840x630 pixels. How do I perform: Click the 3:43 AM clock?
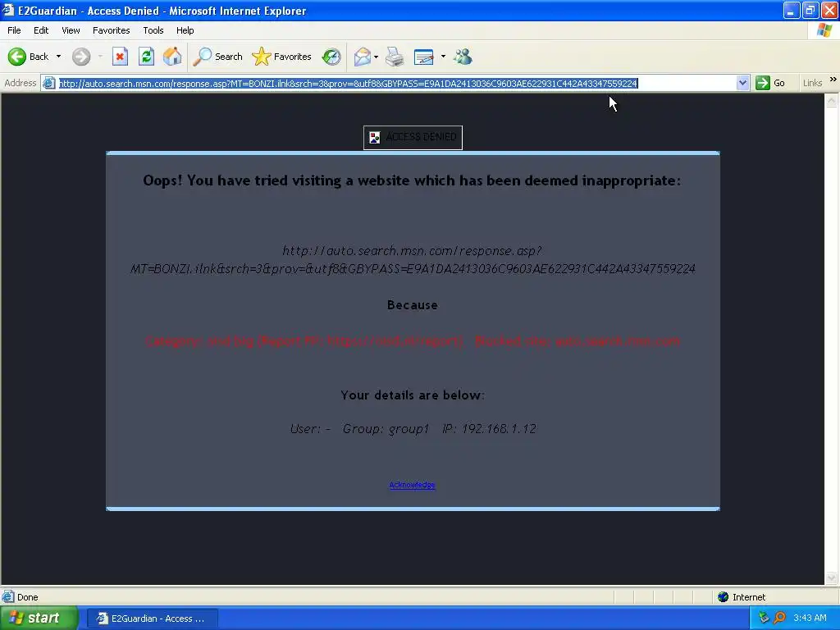coord(810,618)
